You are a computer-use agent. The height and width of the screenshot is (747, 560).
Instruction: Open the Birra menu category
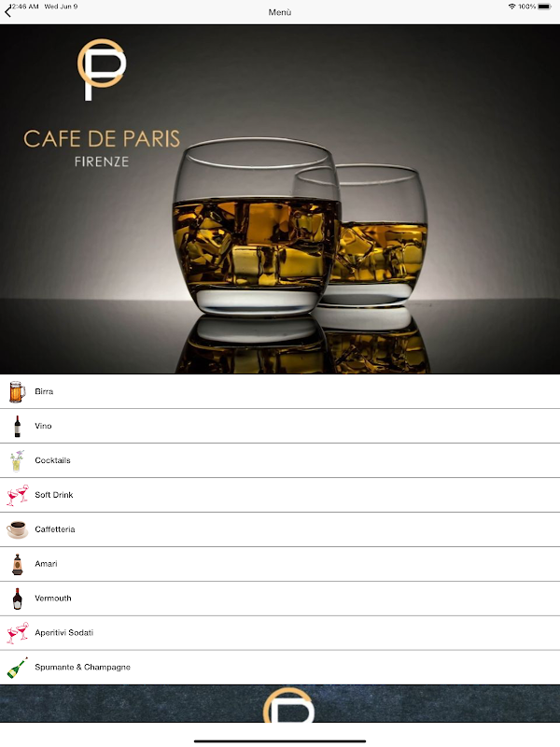(280, 391)
